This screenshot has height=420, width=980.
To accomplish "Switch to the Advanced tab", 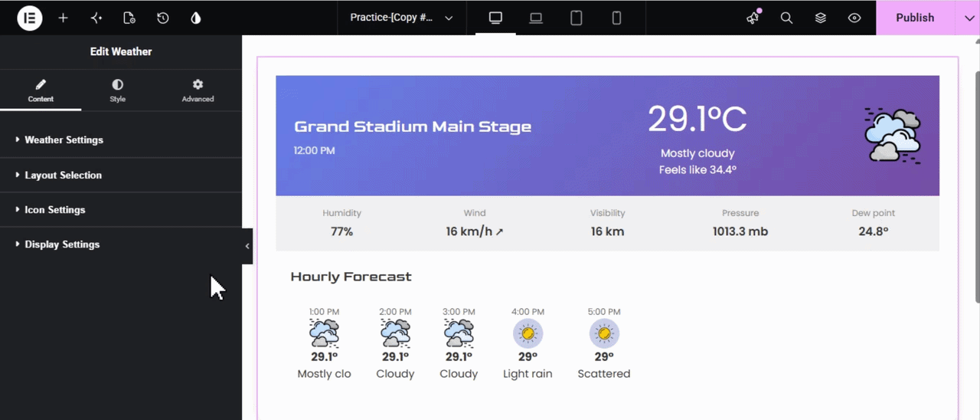I will click(x=198, y=90).
